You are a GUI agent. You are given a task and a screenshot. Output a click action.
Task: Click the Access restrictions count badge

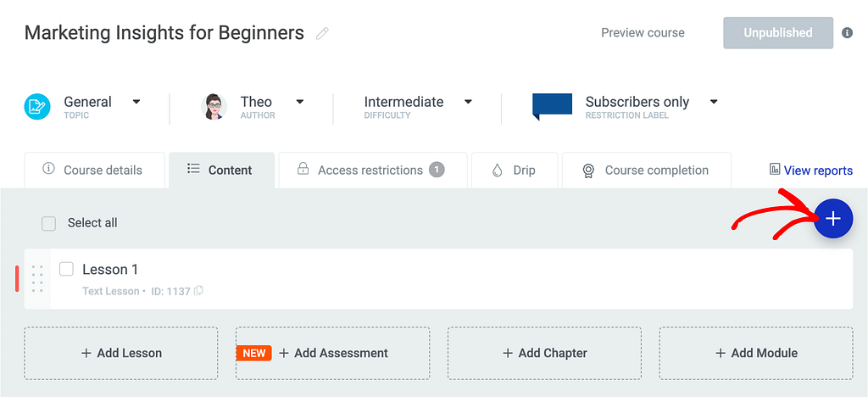437,170
